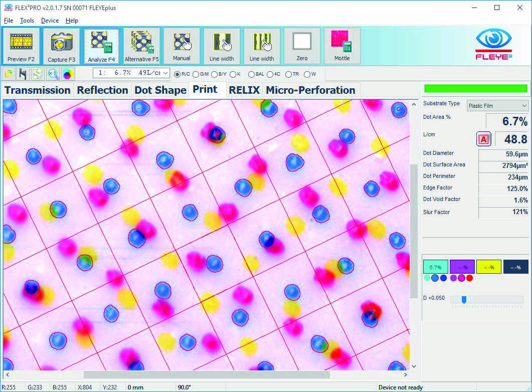
Task: Select the K channel radio button
Action: click(x=233, y=74)
